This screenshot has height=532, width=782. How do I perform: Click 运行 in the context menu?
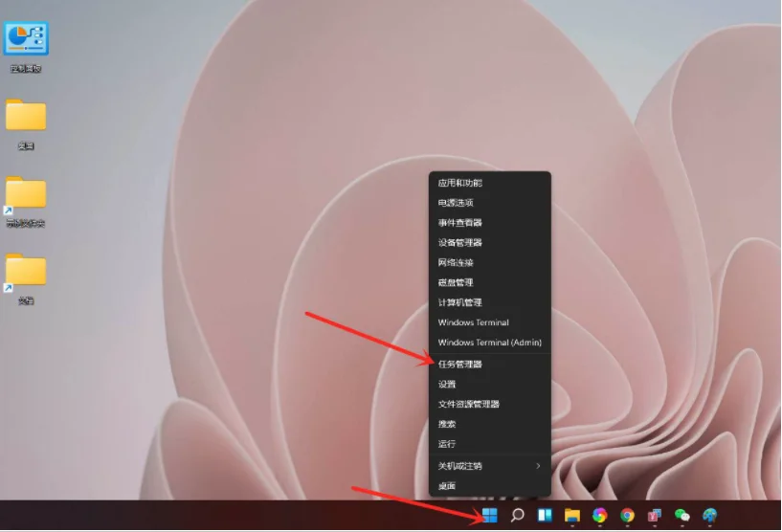[x=448, y=444]
